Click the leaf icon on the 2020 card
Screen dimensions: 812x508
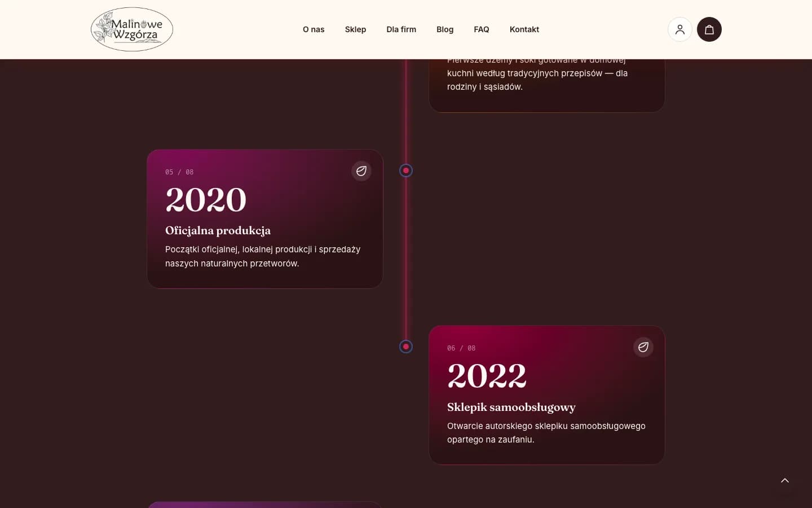(x=361, y=170)
